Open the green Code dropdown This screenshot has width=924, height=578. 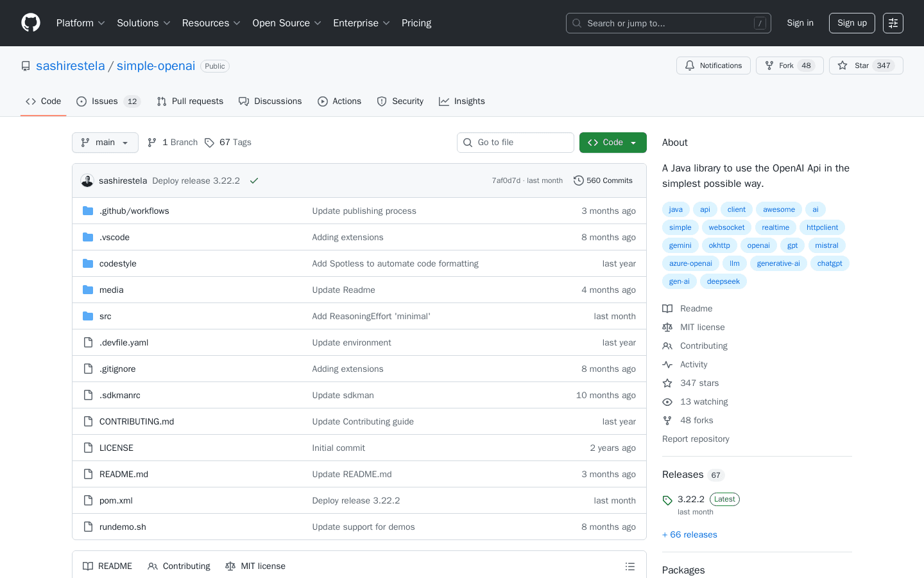[x=612, y=142]
